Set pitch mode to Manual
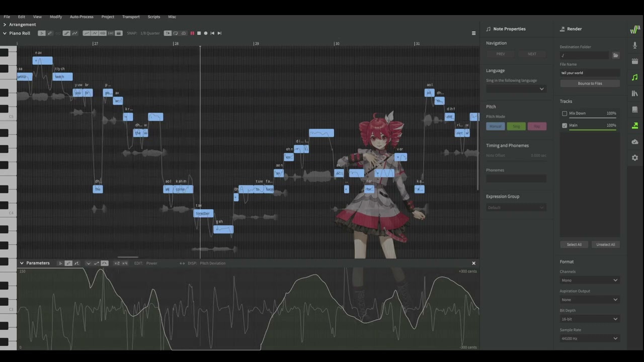This screenshot has width=644, height=362. [496, 126]
